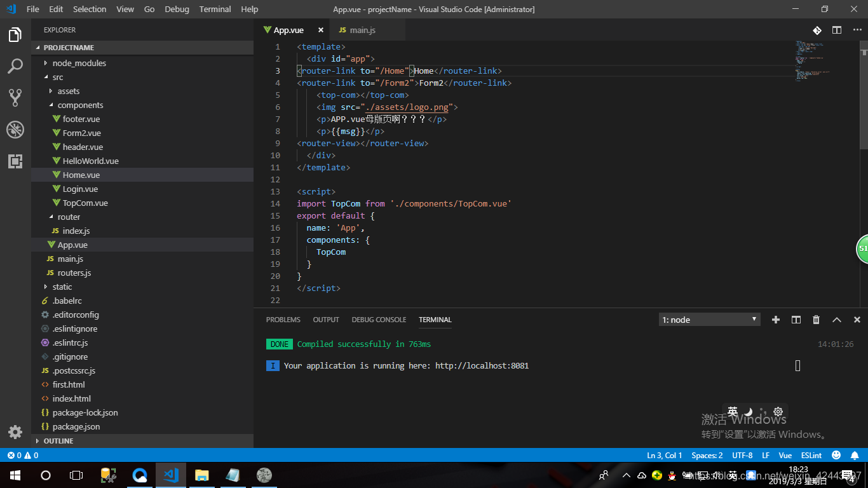Click the feedback smiley in status bar
The image size is (868, 488).
click(836, 455)
